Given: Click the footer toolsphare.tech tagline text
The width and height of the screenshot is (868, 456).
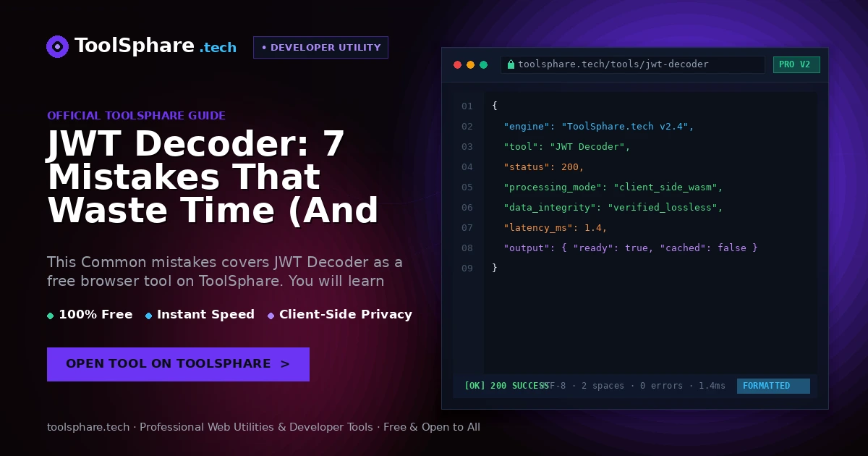Looking at the screenshot, I should tap(263, 427).
